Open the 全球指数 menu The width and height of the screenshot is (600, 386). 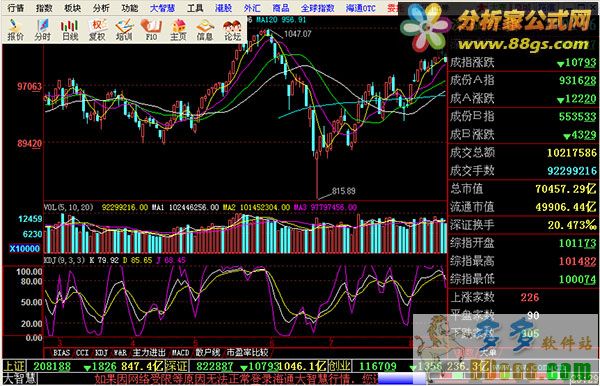coord(317,8)
